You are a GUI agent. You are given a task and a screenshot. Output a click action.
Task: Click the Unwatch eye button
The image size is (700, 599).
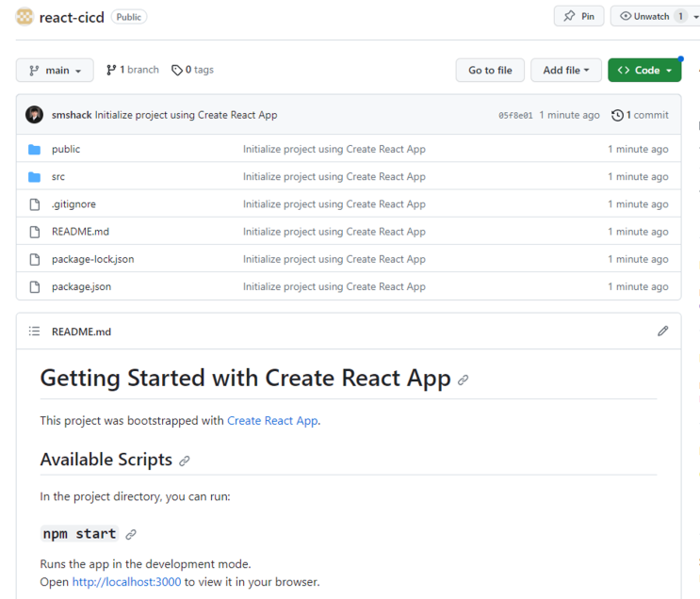644,17
